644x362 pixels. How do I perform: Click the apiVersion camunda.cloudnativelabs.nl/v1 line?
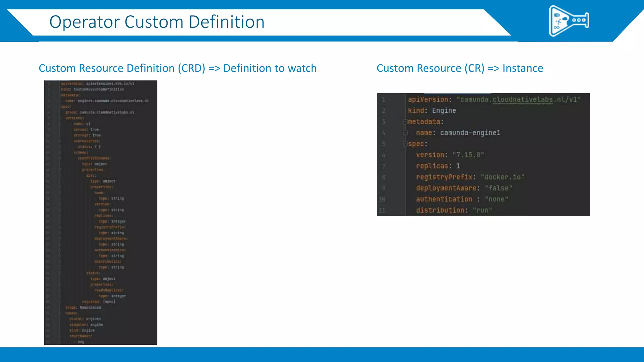494,100
